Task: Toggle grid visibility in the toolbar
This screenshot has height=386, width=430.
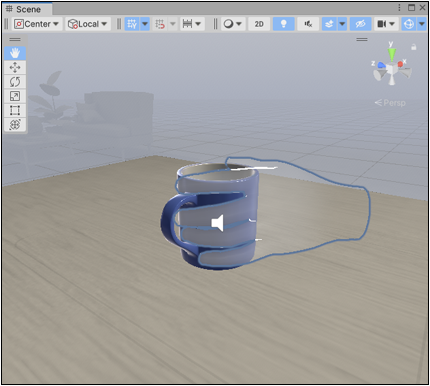Action: pos(132,24)
